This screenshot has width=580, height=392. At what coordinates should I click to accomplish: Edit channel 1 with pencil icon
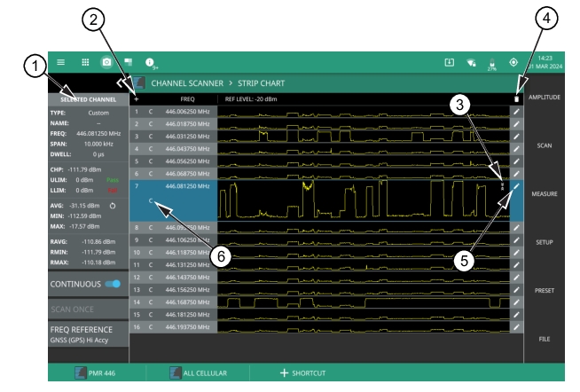click(516, 112)
